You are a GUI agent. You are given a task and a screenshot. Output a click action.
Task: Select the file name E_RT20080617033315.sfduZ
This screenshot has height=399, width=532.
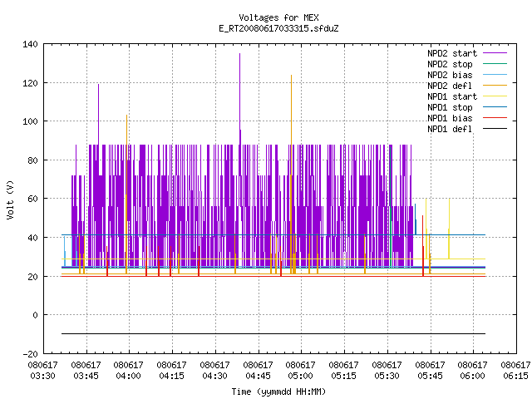(278, 28)
